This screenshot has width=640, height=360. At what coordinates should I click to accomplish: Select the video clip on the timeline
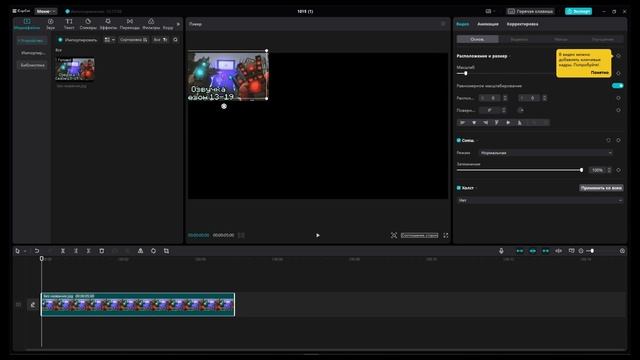click(x=138, y=304)
